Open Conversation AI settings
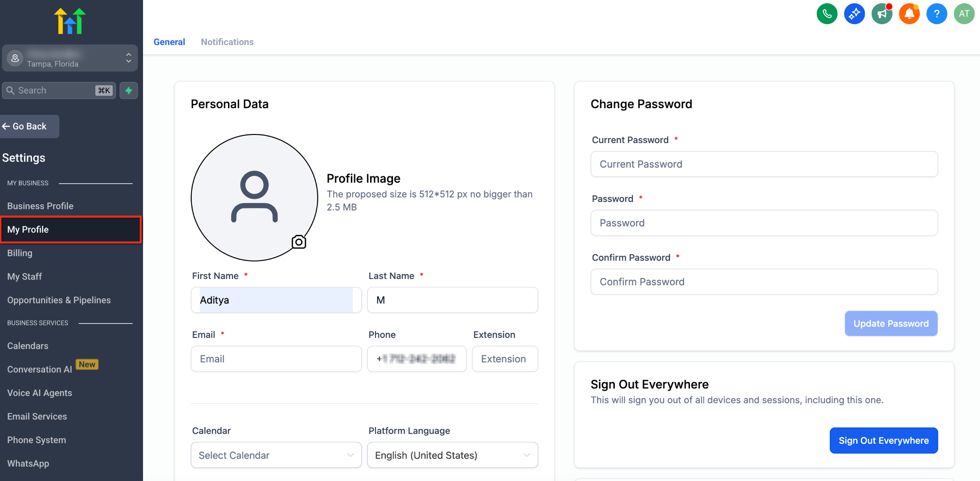The height and width of the screenshot is (481, 980). (40, 369)
